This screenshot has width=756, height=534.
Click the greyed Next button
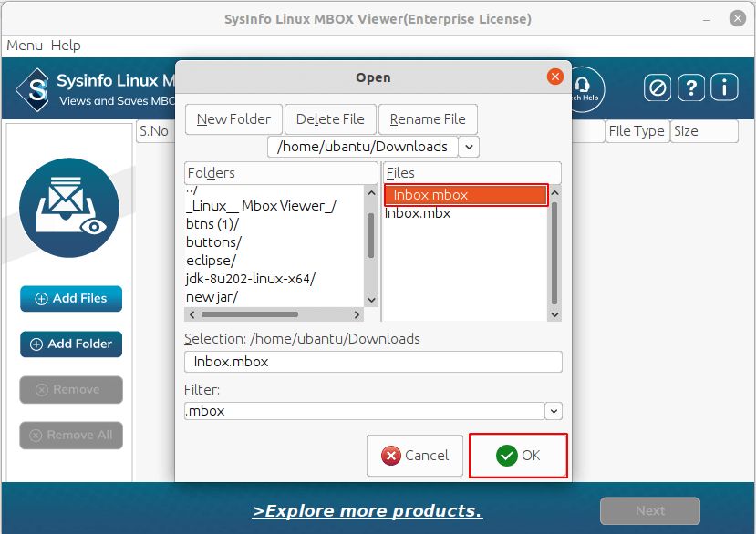(650, 510)
